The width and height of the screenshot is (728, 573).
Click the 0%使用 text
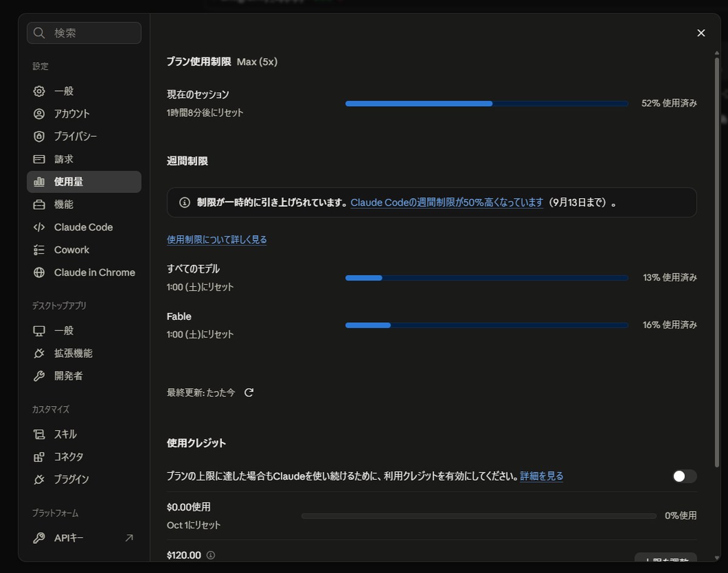coord(681,515)
